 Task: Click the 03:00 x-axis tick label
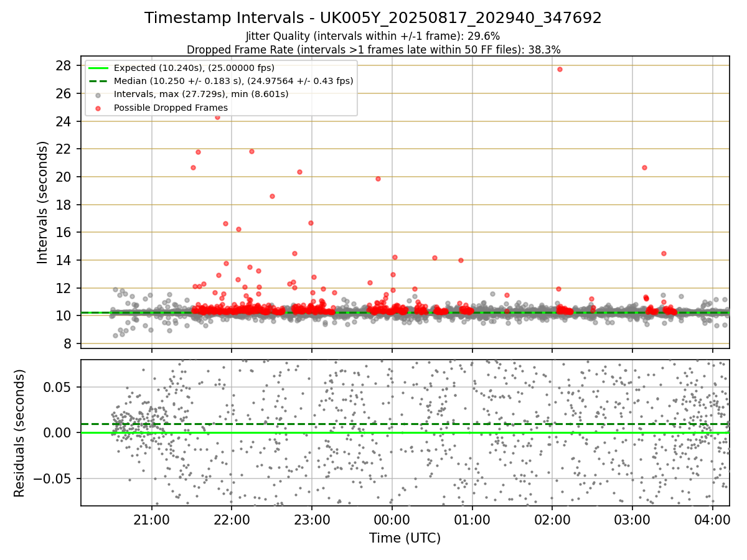[632, 520]
